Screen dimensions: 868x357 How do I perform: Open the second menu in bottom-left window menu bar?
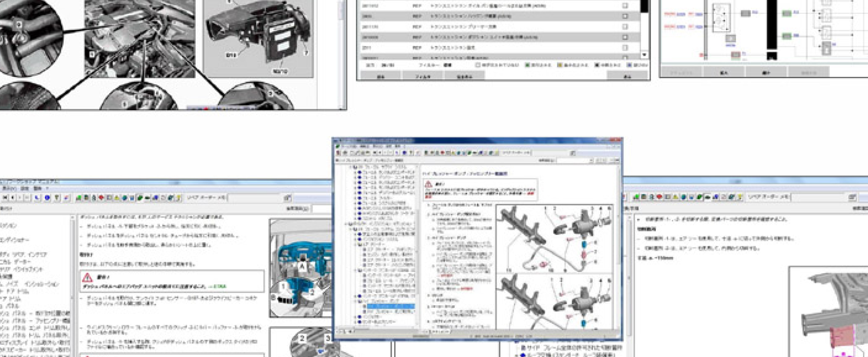click(25, 189)
